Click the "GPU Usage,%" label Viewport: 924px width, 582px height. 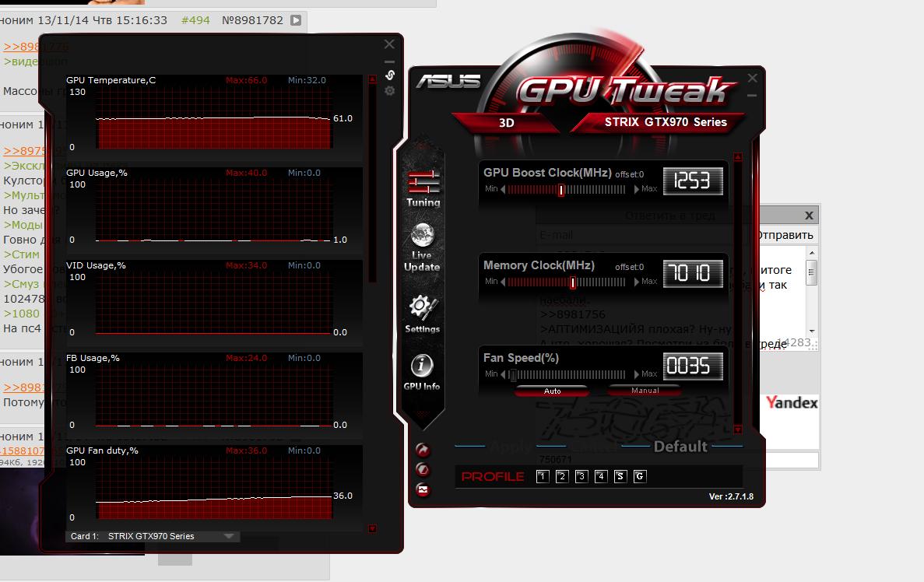tap(97, 173)
